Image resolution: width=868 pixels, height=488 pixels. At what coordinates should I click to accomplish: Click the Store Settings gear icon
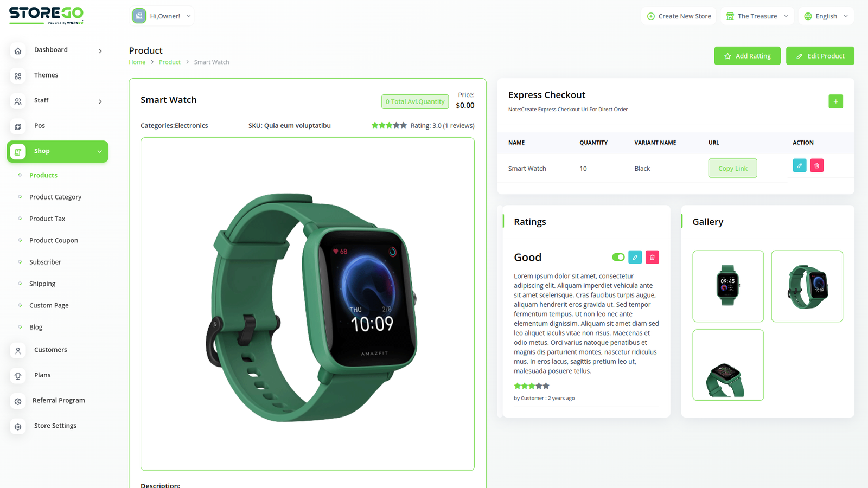(x=18, y=427)
